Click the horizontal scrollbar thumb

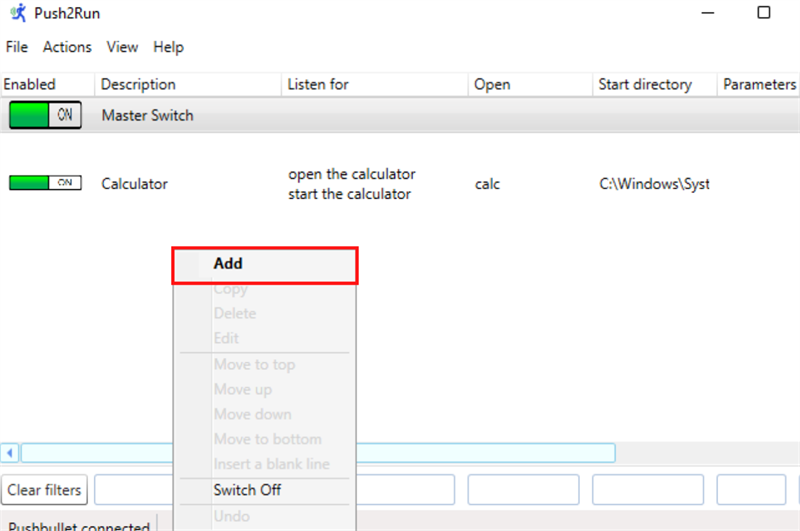tap(318, 453)
